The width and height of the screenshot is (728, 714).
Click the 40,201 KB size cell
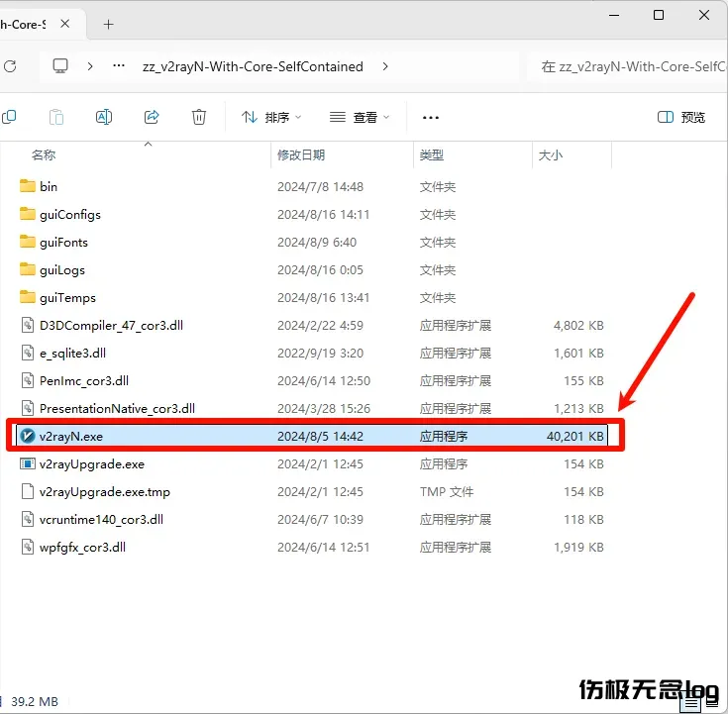(575, 436)
